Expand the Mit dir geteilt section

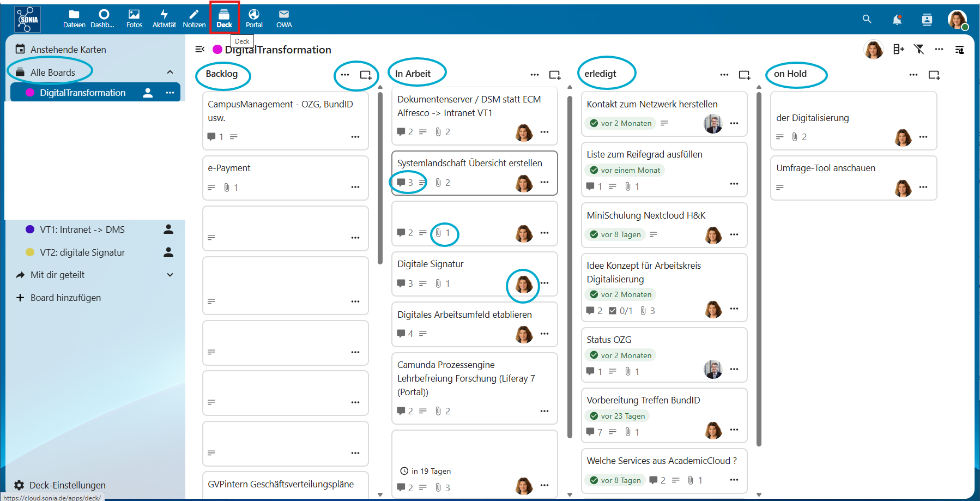point(169,274)
